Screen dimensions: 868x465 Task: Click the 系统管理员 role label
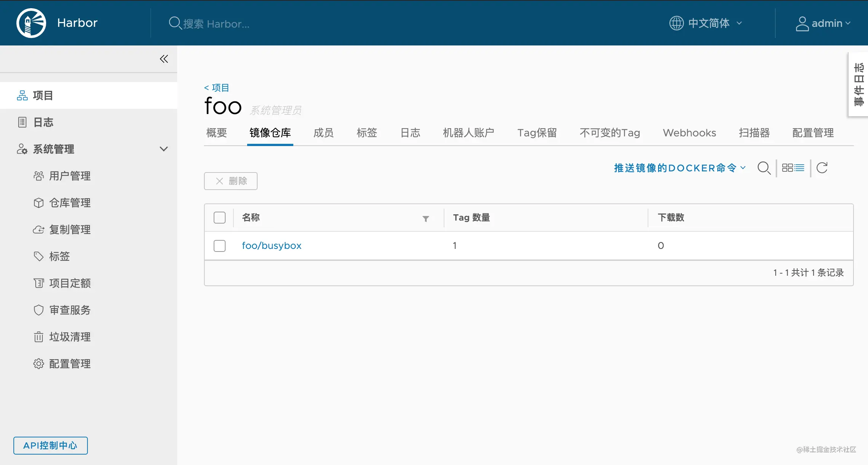pyautogui.click(x=275, y=110)
